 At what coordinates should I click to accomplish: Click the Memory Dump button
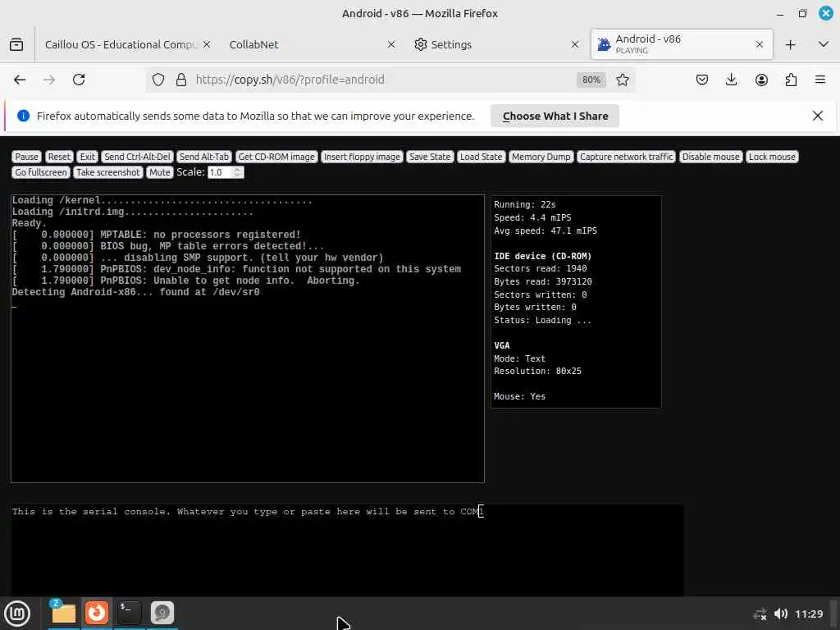click(541, 157)
